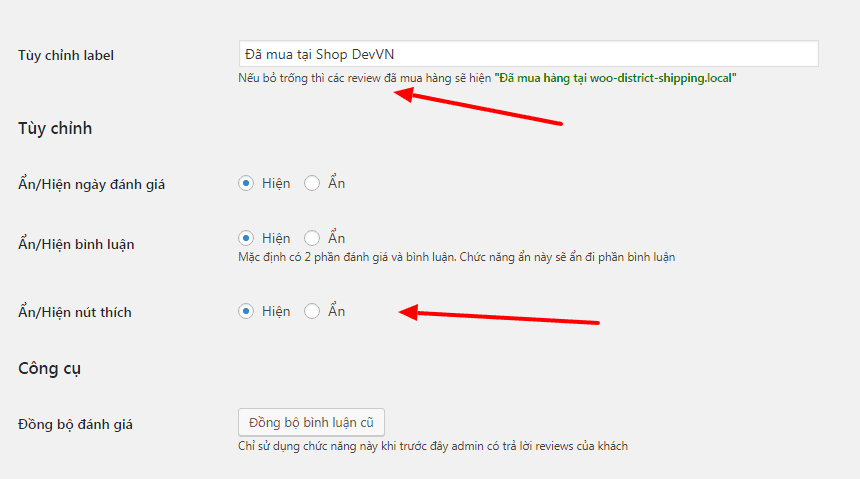
Task: Pick 'Ẩn' option for Ẩn/Hiện nút thích
Action: 312,311
